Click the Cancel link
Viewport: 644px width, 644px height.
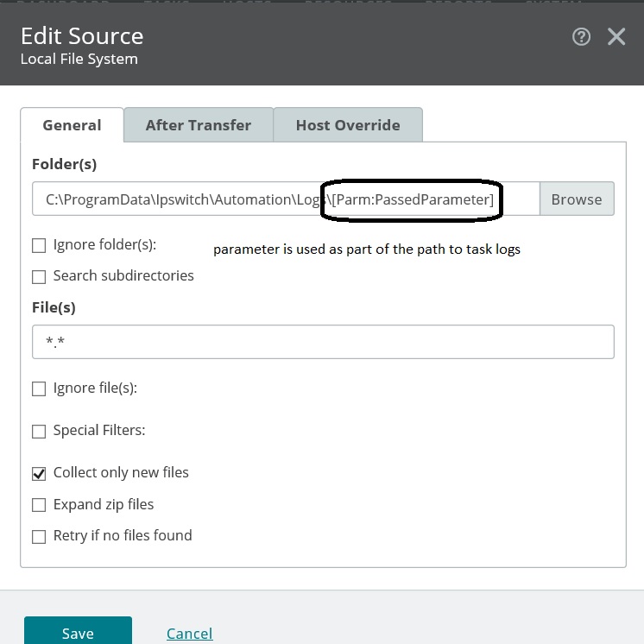[189, 634]
